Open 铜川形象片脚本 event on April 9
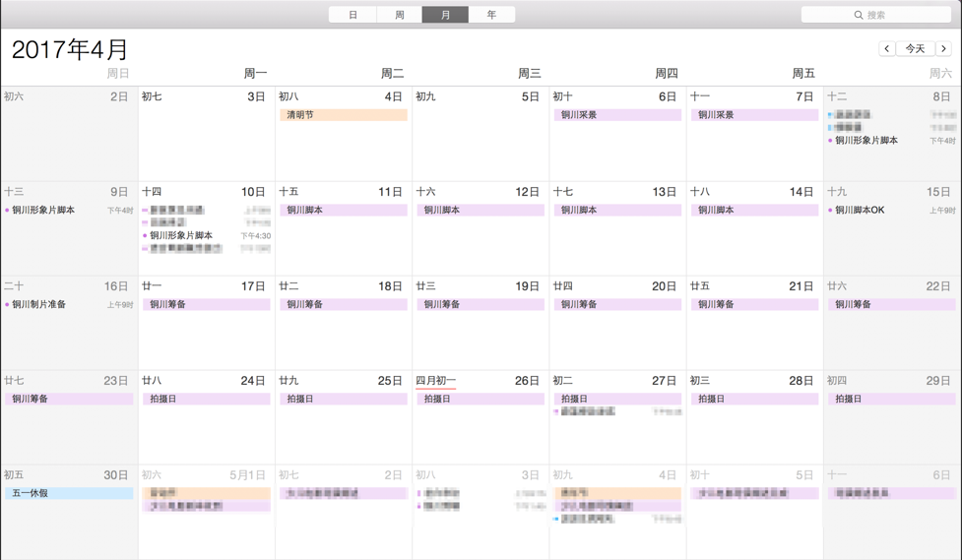The image size is (962, 560). click(69, 210)
